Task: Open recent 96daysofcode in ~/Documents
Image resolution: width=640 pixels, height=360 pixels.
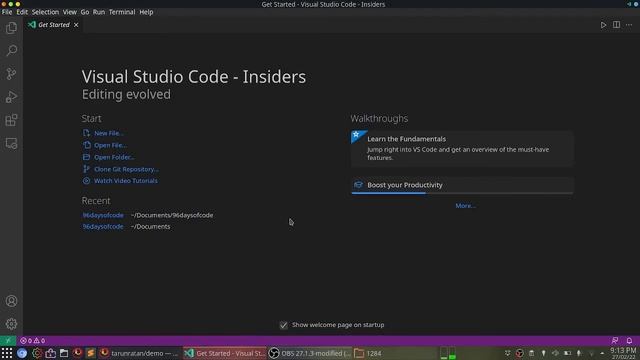Action: coord(103,227)
